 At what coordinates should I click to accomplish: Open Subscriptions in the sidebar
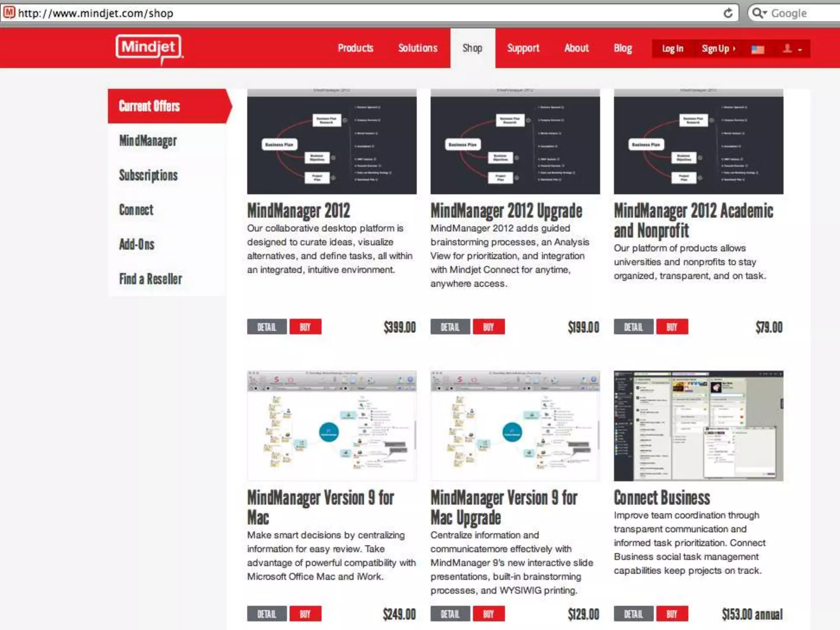click(148, 175)
